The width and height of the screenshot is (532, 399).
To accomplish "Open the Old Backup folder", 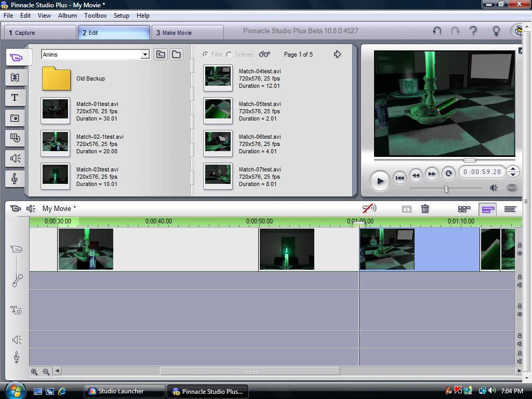I will click(56, 79).
